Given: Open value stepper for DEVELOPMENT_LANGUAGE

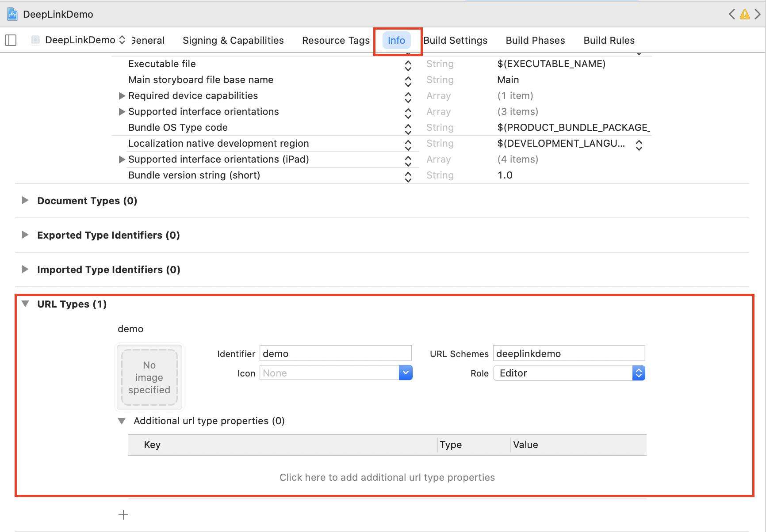Looking at the screenshot, I should (639, 145).
